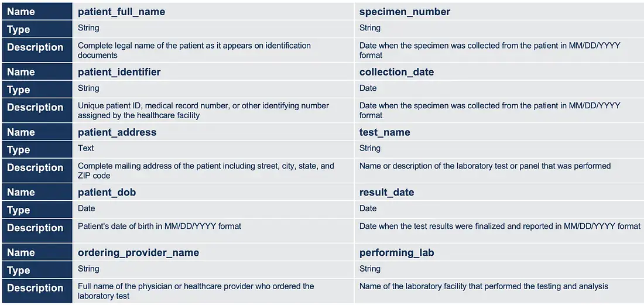Select the performing_lab field name

(396, 252)
